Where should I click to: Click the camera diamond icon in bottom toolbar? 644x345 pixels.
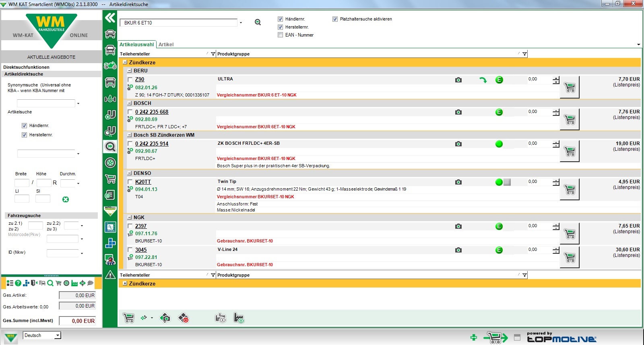[x=165, y=318]
